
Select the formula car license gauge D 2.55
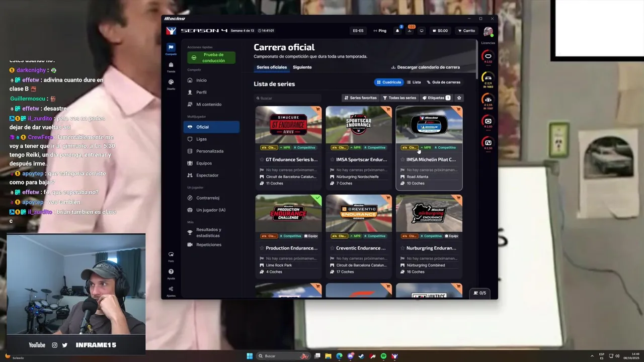[488, 100]
